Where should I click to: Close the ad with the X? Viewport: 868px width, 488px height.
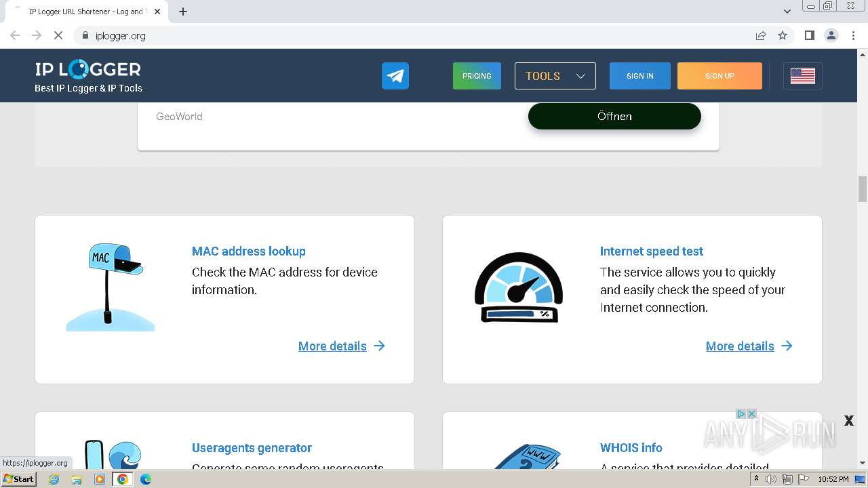[848, 421]
